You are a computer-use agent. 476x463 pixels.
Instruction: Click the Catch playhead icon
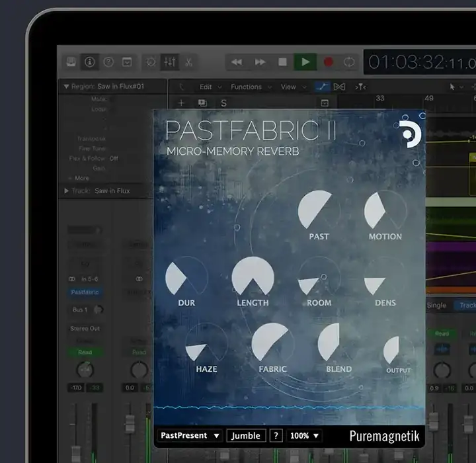pyautogui.click(x=360, y=87)
